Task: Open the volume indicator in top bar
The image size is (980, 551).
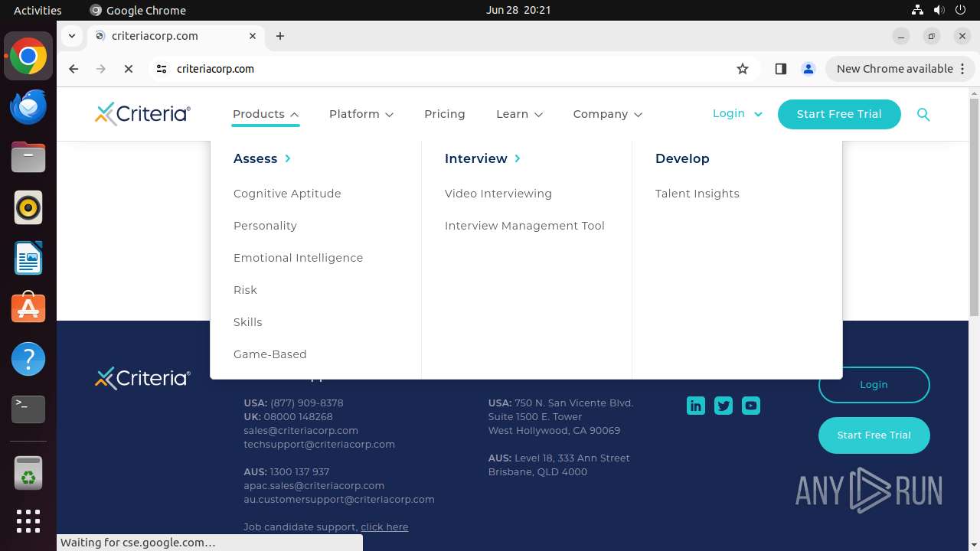Action: pos(939,10)
